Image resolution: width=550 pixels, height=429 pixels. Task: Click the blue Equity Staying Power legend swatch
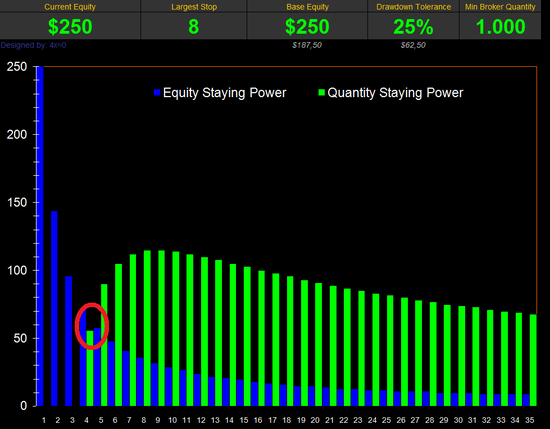(157, 93)
